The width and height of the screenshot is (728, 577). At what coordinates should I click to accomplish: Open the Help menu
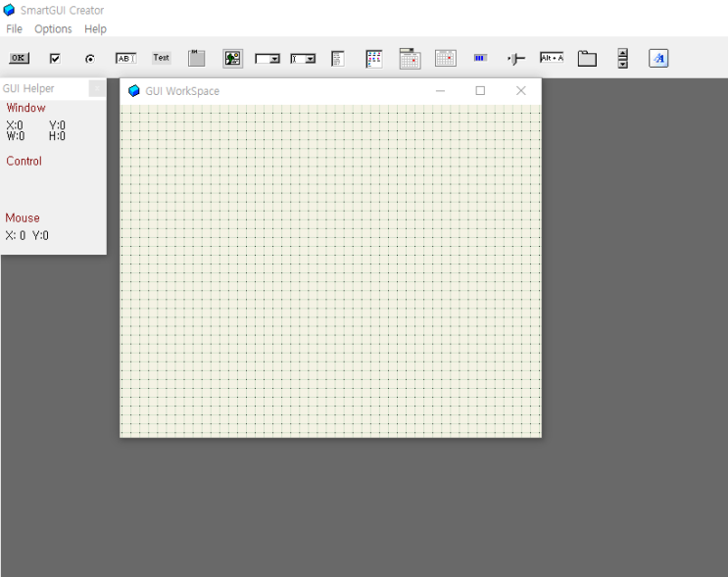pos(95,28)
